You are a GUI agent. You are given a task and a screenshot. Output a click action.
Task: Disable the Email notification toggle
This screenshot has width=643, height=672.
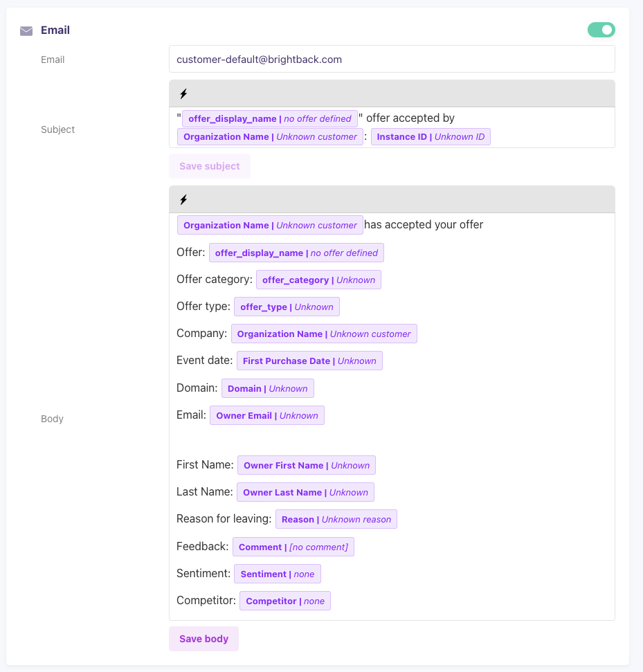point(601,30)
